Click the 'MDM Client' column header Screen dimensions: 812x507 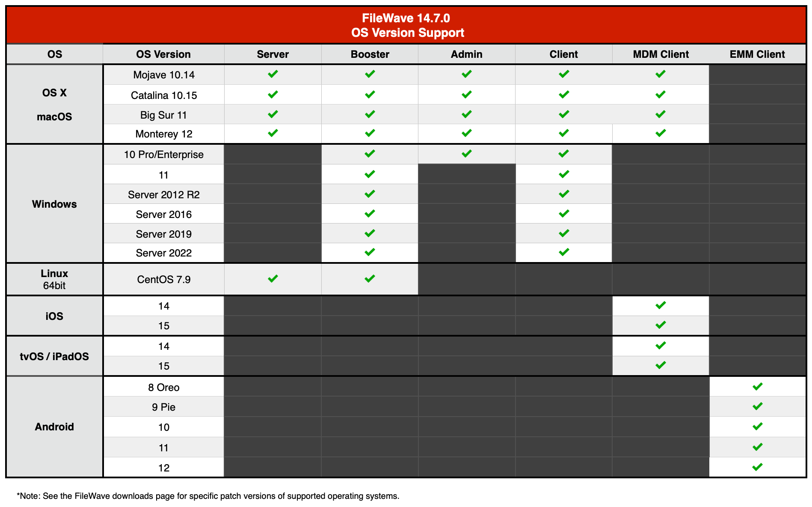point(661,54)
